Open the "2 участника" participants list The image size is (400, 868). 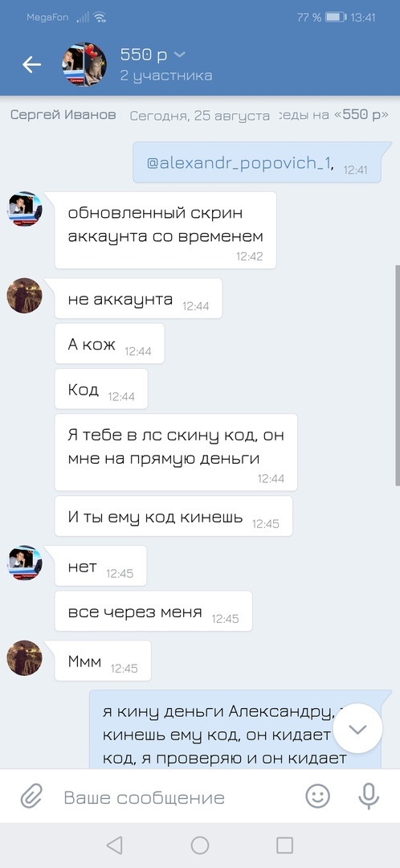166,76
